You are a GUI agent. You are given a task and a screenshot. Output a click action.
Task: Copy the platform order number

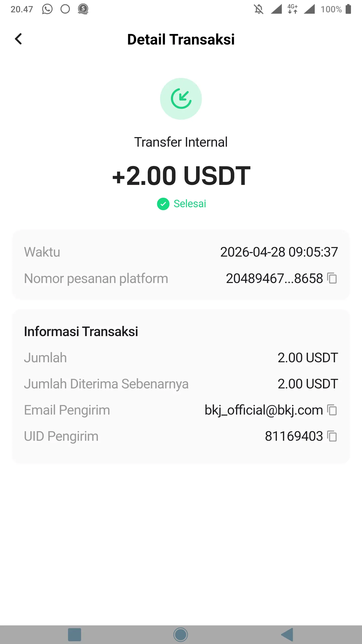332,278
